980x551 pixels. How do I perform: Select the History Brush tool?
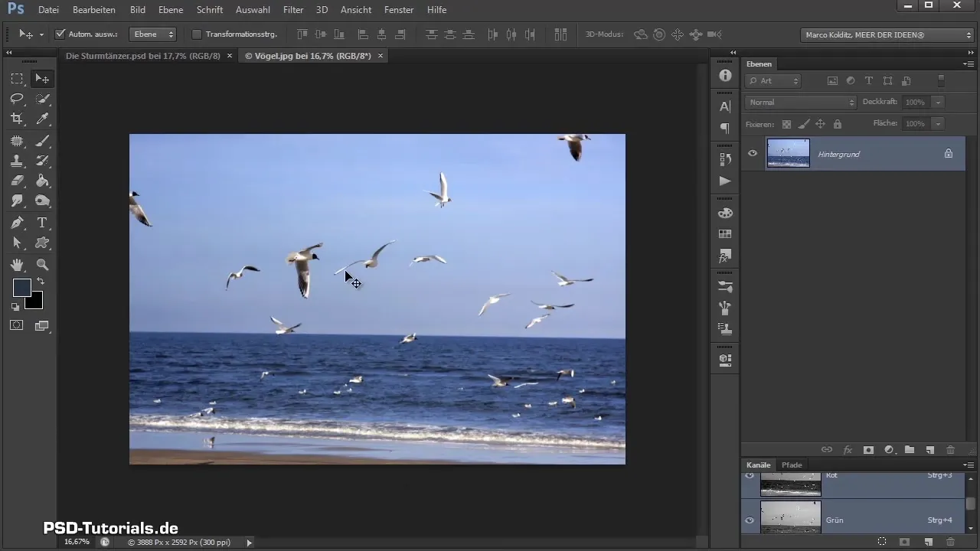click(x=42, y=161)
